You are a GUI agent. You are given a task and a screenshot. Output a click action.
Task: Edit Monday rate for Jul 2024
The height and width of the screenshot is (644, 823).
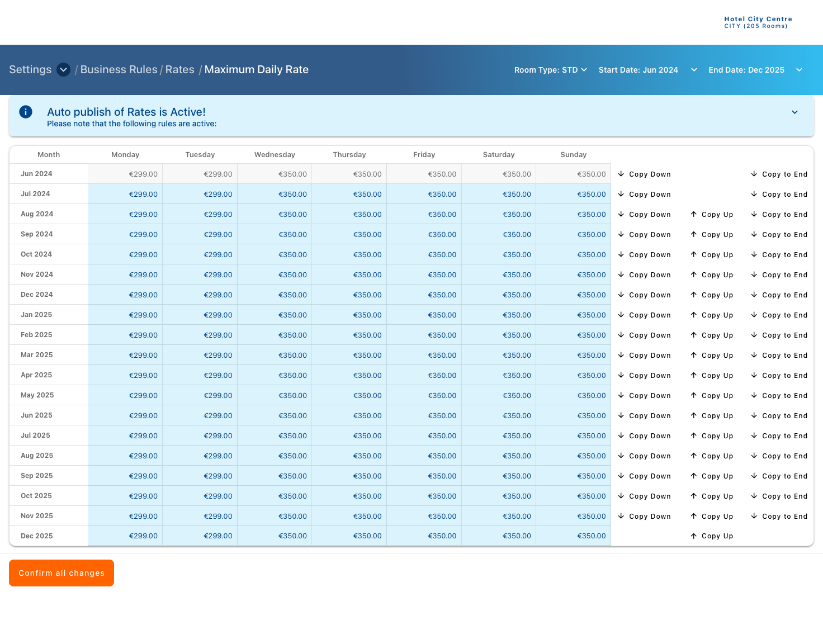[125, 194]
